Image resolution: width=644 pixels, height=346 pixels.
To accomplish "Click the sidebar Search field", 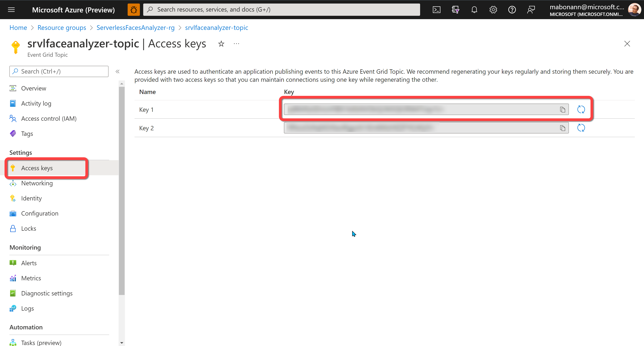I will tap(59, 72).
